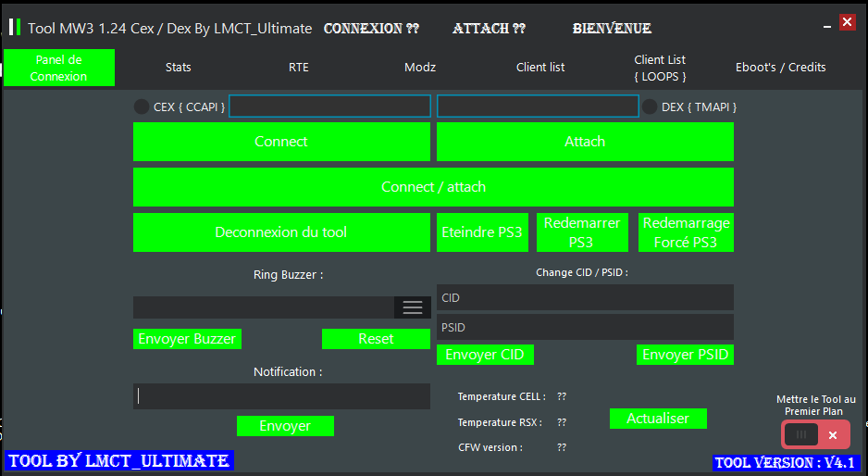The width and height of the screenshot is (868, 476).
Task: Click Envoyer CID button
Action: (485, 355)
